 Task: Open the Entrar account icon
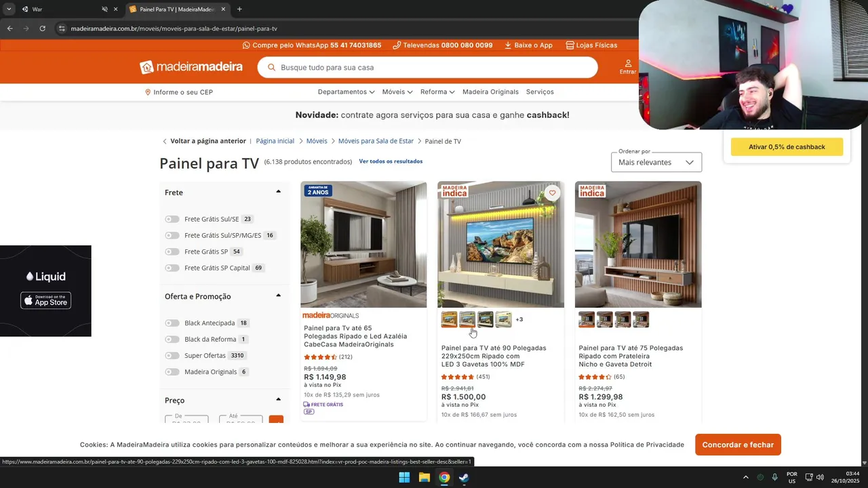tap(628, 66)
